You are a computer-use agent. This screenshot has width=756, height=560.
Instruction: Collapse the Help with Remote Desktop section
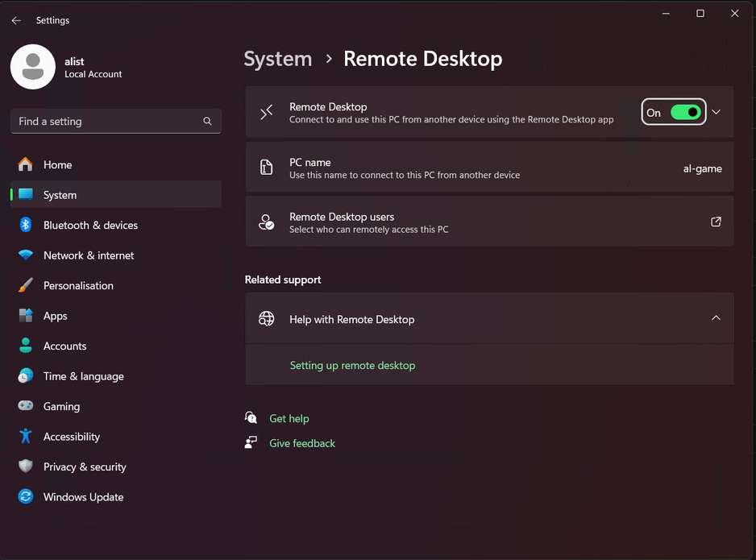point(716,318)
